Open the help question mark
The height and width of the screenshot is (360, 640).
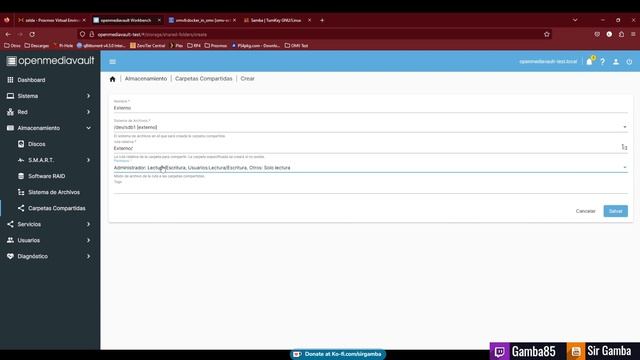[602, 62]
